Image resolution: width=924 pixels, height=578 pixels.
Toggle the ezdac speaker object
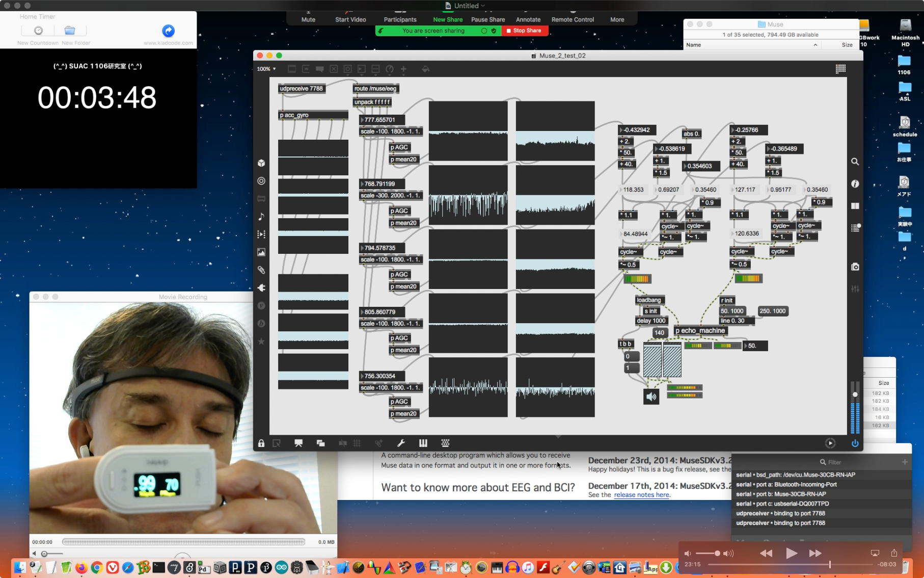(x=651, y=397)
